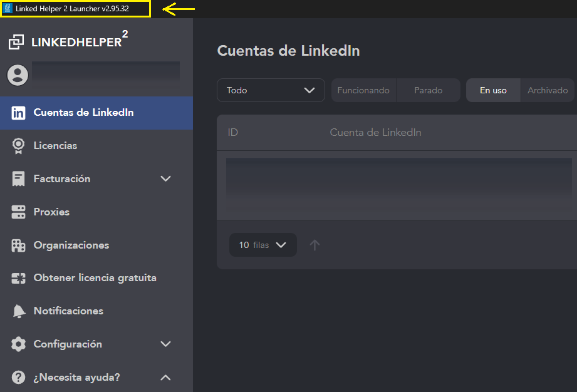
Task: Click the Proxies server icon
Action: click(19, 212)
